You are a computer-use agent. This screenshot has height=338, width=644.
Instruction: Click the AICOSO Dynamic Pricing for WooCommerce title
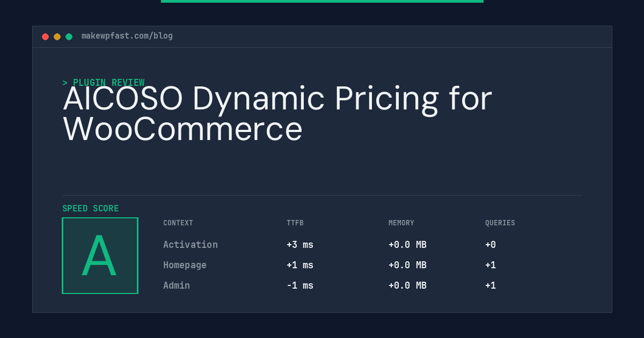[277, 114]
